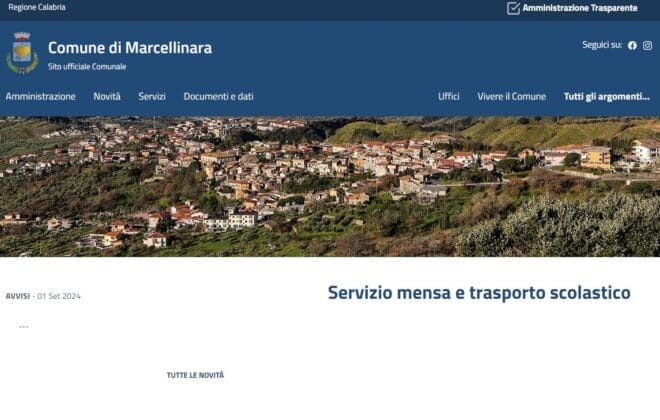
Task: View all news via TUTTE LE NOVITÀ
Action: 195,375
